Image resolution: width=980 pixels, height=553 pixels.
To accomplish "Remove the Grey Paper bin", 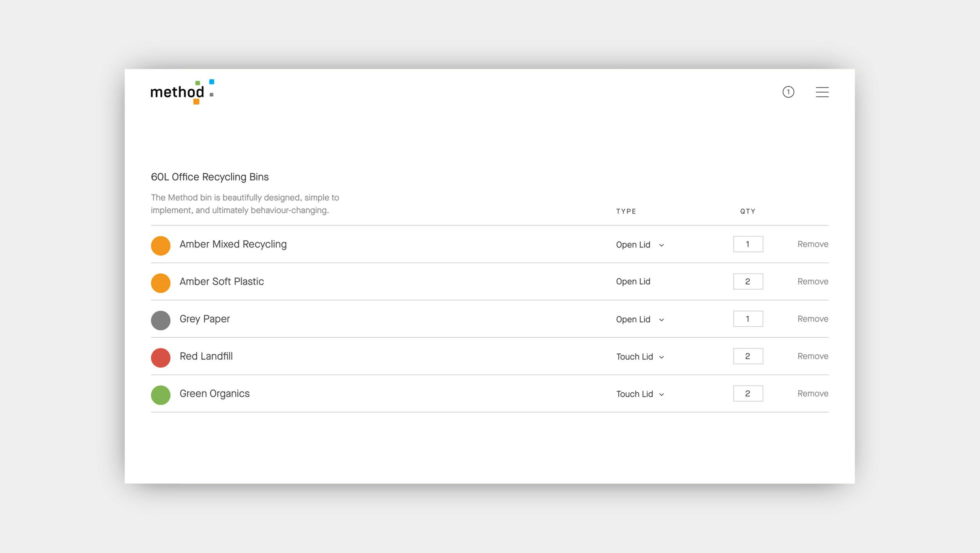I will [x=812, y=319].
